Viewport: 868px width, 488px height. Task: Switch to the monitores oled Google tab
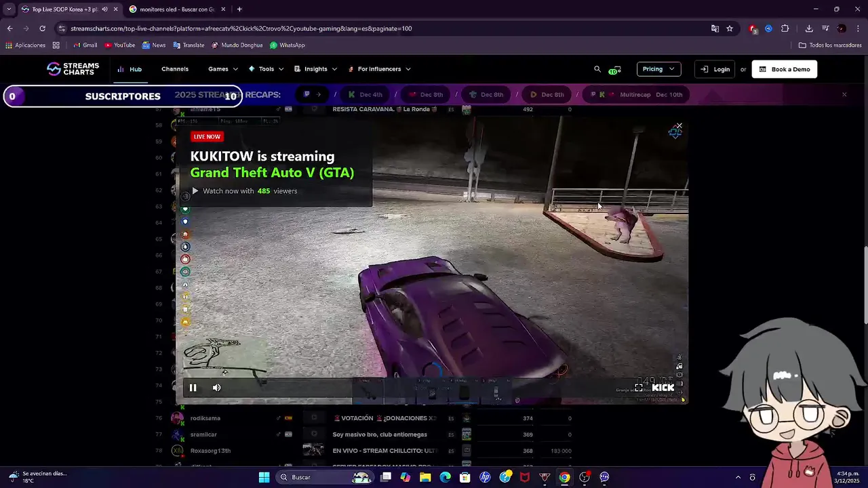(x=178, y=9)
